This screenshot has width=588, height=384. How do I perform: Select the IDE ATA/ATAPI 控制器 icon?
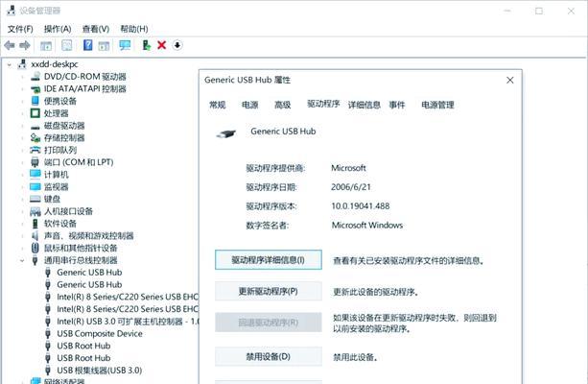tap(35, 89)
